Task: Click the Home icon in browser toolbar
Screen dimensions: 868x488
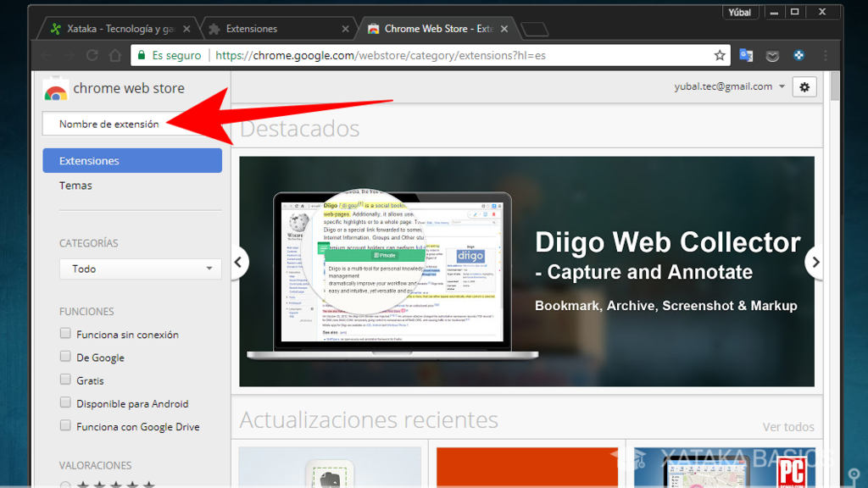Action: 115,55
